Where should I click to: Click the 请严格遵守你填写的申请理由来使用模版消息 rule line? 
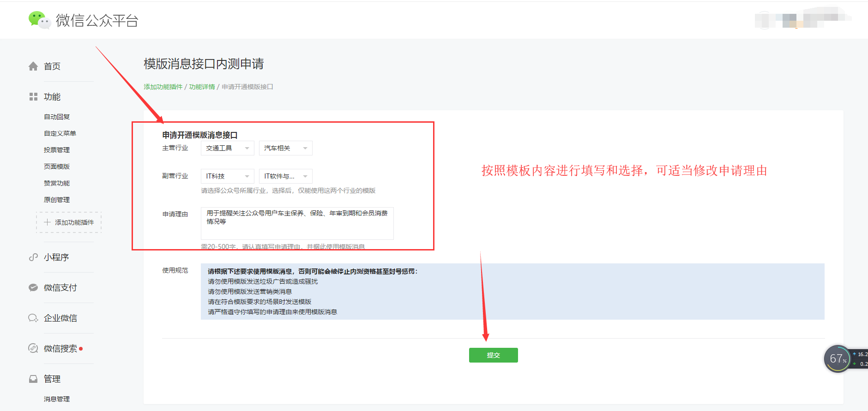(x=272, y=312)
